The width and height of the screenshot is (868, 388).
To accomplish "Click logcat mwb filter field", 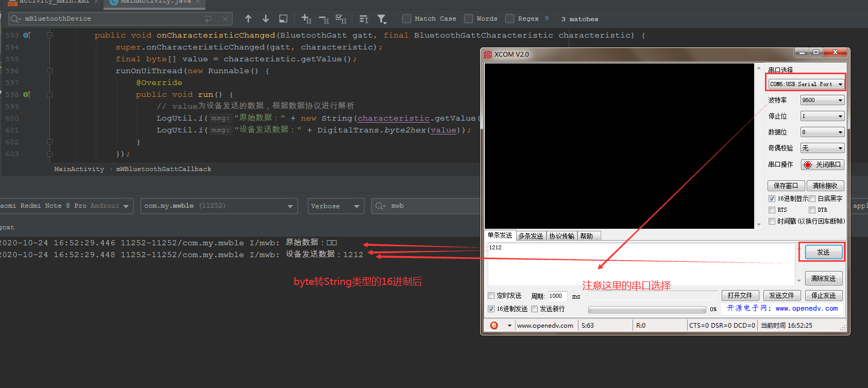I will (425, 206).
